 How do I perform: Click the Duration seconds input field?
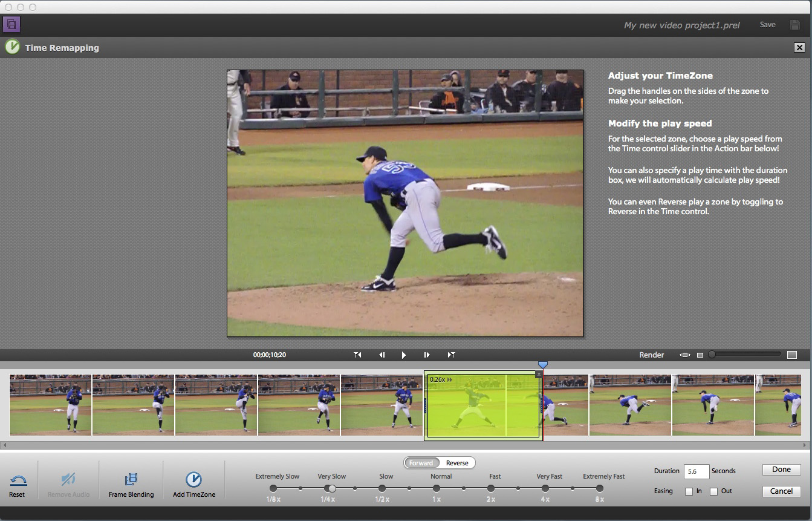point(696,471)
